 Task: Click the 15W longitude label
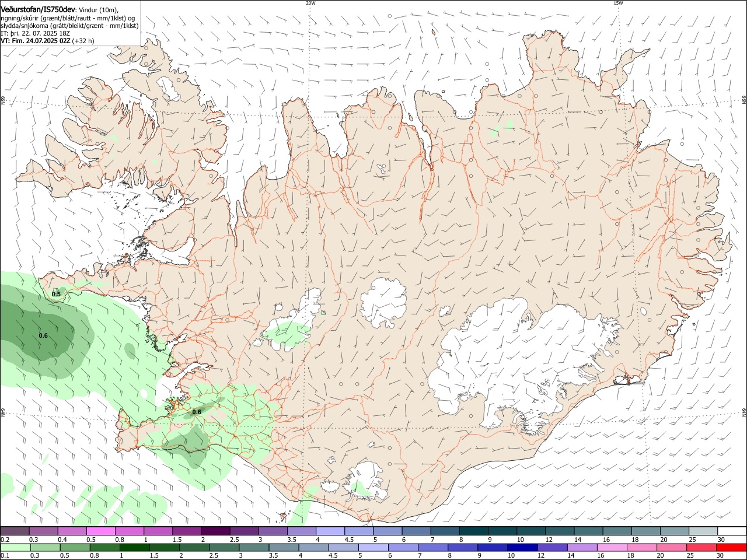point(618,3)
